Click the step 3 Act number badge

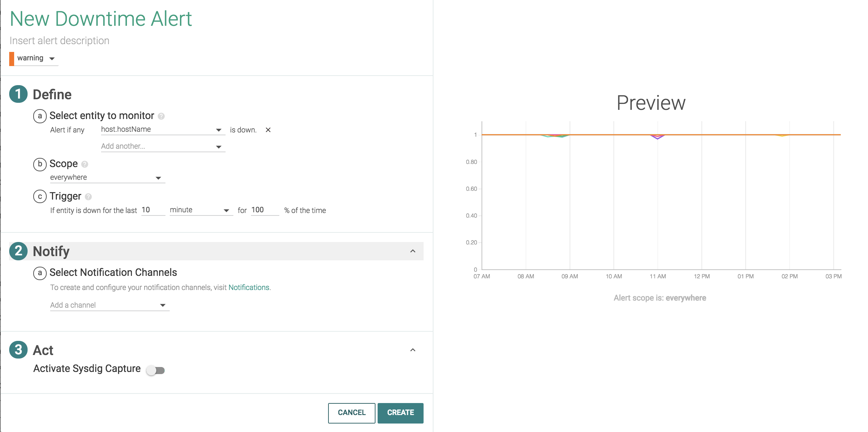[x=18, y=350]
